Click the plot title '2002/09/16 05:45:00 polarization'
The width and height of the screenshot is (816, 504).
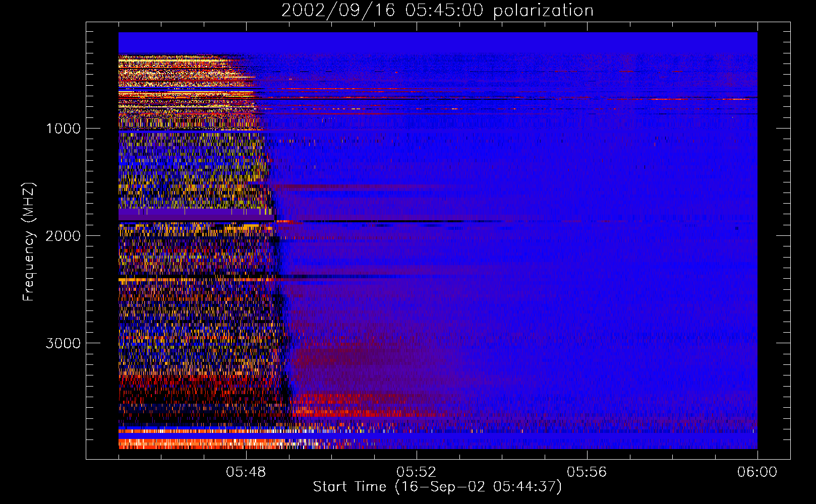point(437,11)
